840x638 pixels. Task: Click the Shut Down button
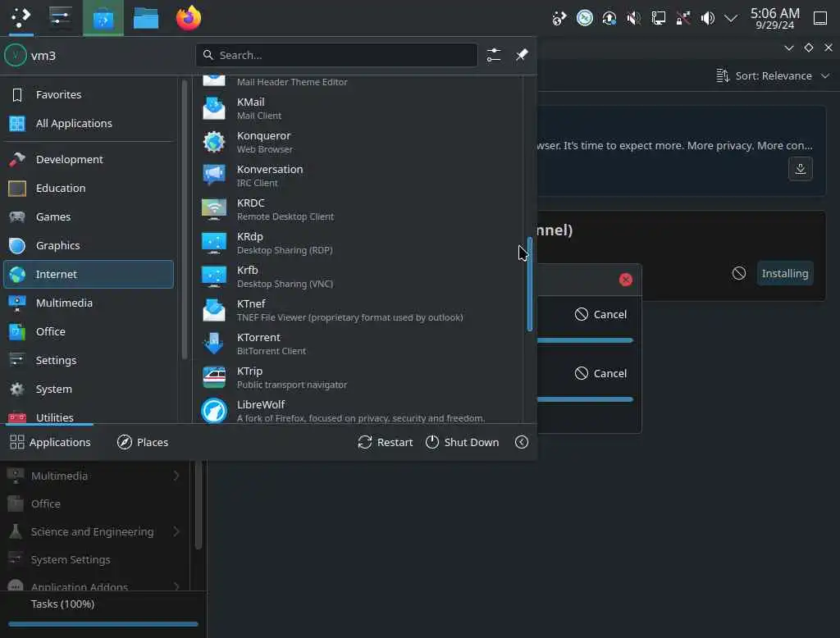pos(463,442)
